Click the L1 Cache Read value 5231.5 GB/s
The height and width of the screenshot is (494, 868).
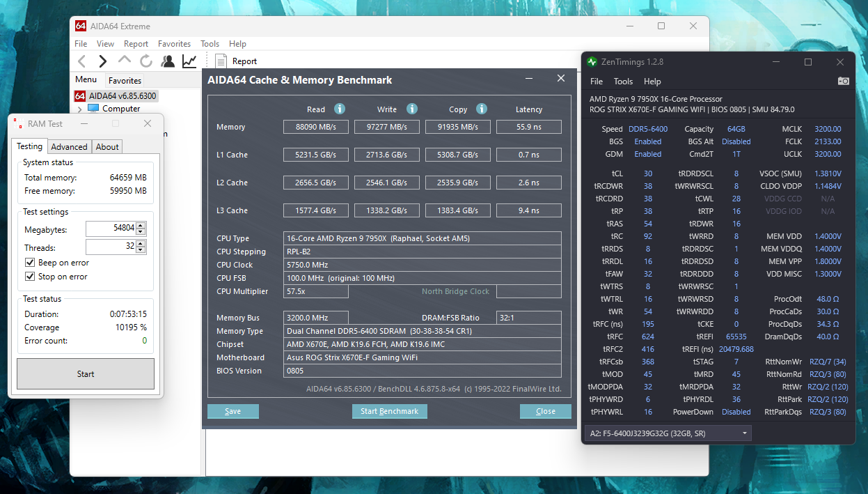tap(316, 155)
